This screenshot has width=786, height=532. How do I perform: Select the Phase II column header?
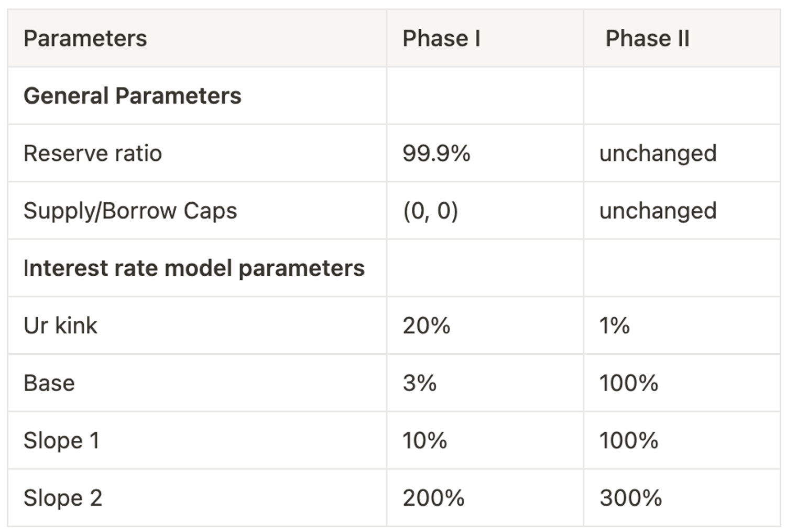tap(647, 39)
